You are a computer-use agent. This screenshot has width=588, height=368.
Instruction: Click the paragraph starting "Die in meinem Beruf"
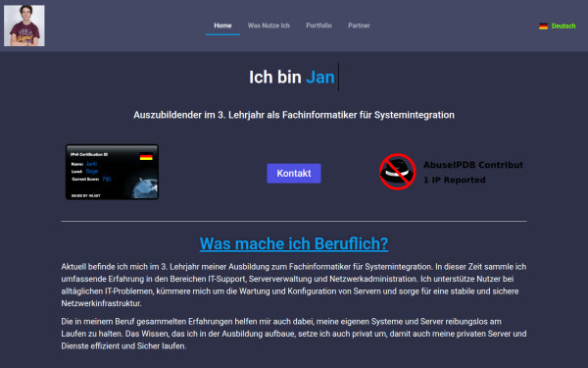[294, 334]
